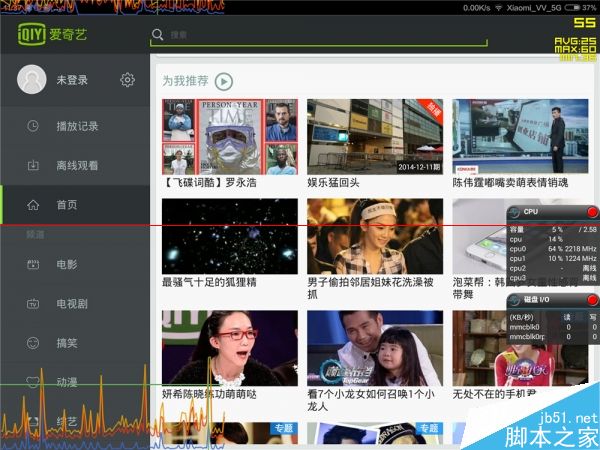Open title 娱乐猛回头
The image size is (600, 450).
(333, 183)
